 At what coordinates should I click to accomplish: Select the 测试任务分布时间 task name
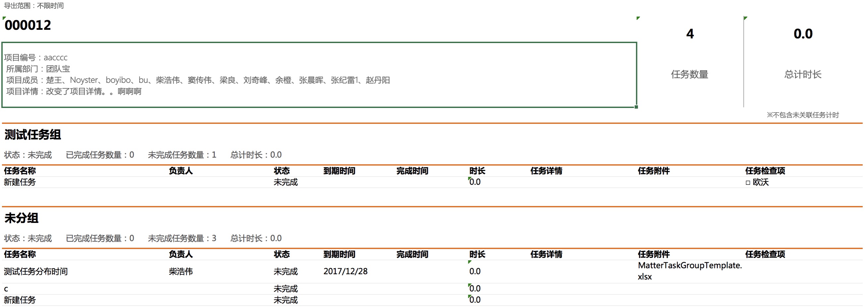(x=35, y=271)
